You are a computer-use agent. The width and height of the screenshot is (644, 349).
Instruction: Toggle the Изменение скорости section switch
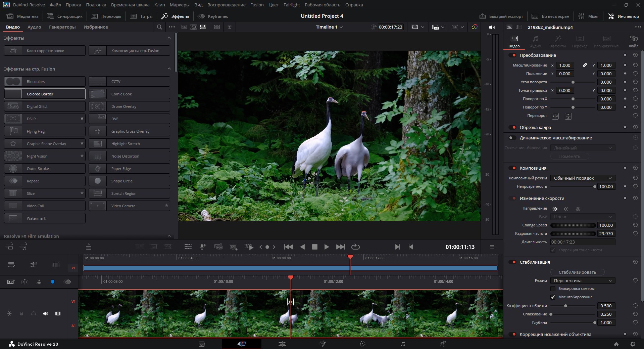(x=512, y=198)
